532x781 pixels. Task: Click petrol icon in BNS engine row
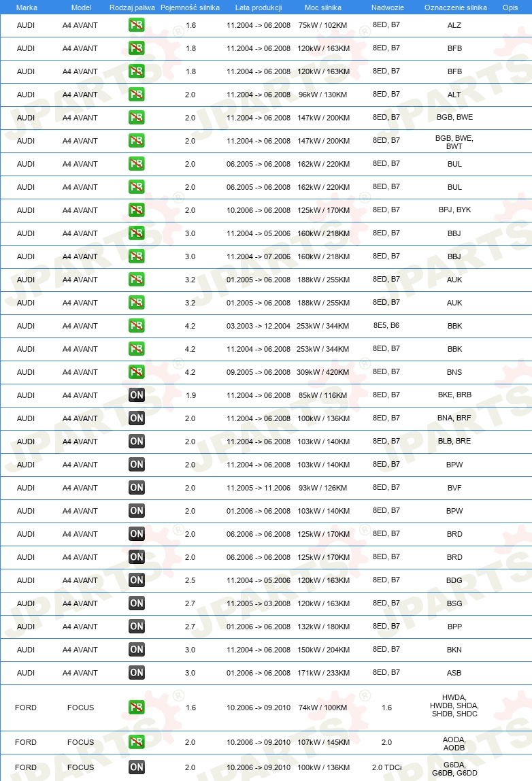click(137, 372)
